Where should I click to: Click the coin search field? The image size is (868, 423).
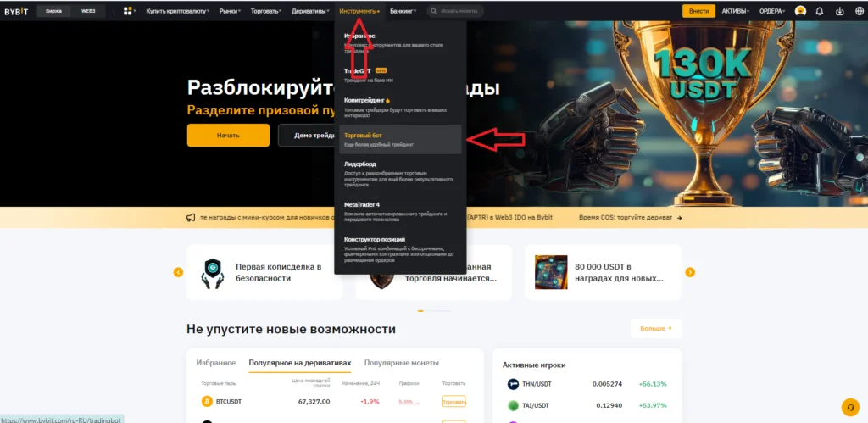pyautogui.click(x=455, y=11)
